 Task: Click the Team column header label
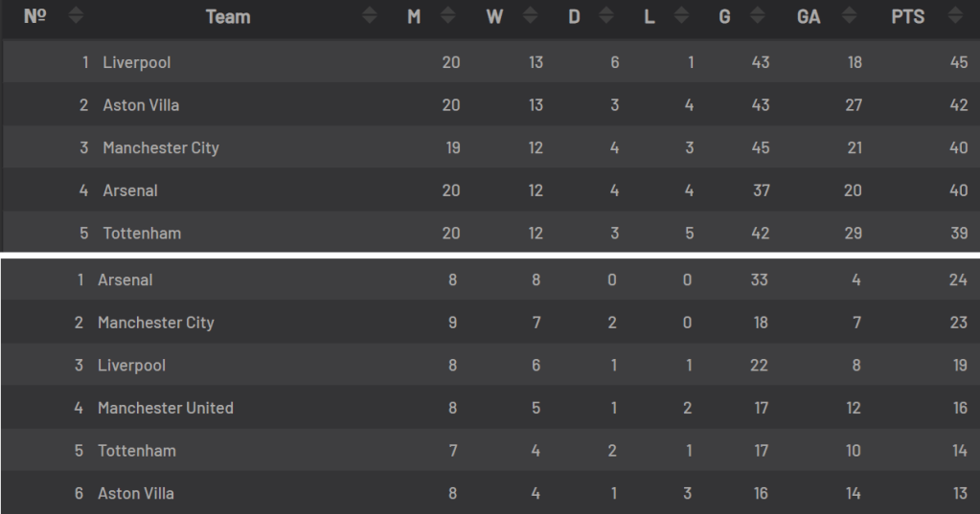point(228,16)
